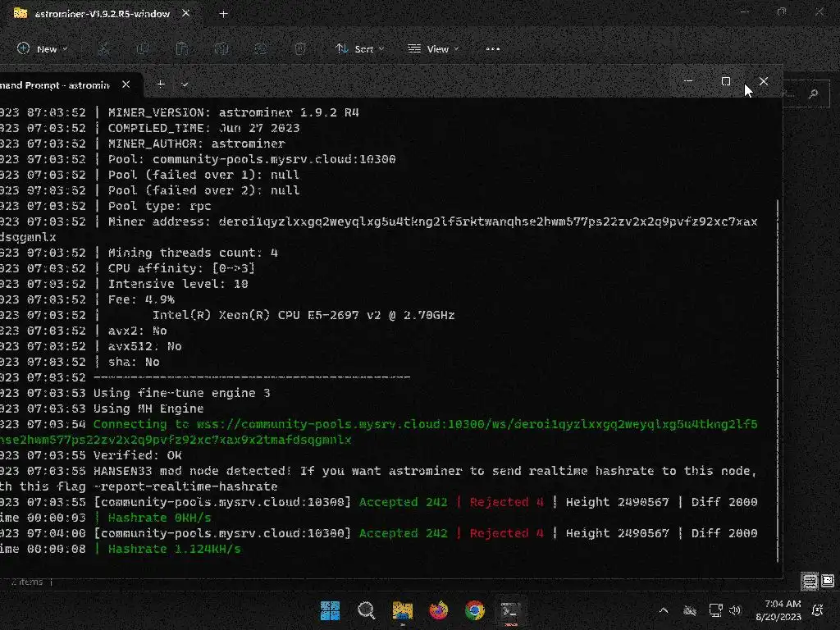Image resolution: width=840 pixels, height=630 pixels.
Task: Close the terminal window
Action: 764,81
